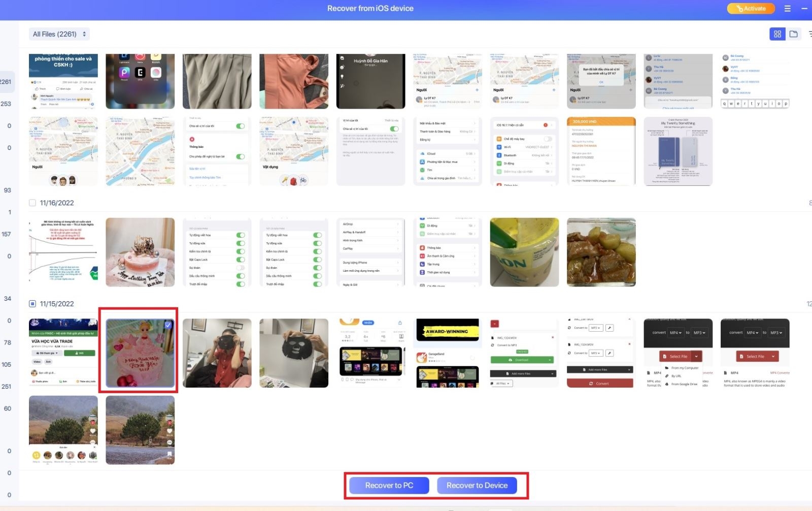Select the yellow drink cup photo
Screen dimensions: 812x511
525,252
